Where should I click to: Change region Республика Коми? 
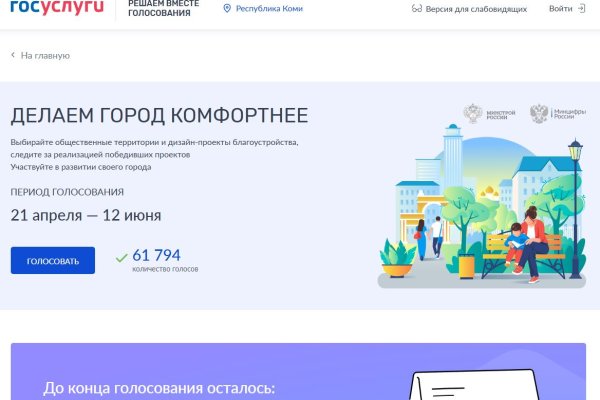[269, 8]
